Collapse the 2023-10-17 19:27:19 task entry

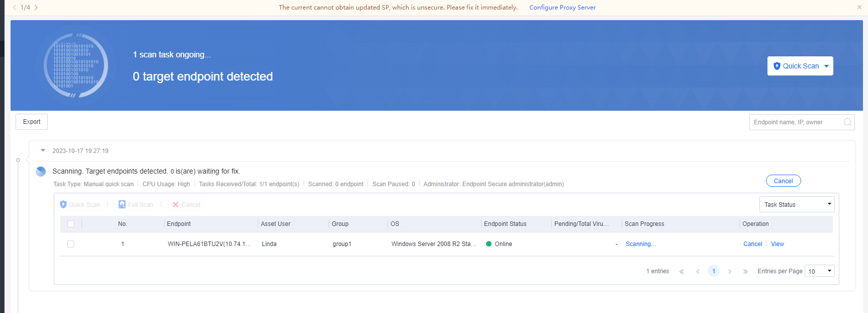43,150
